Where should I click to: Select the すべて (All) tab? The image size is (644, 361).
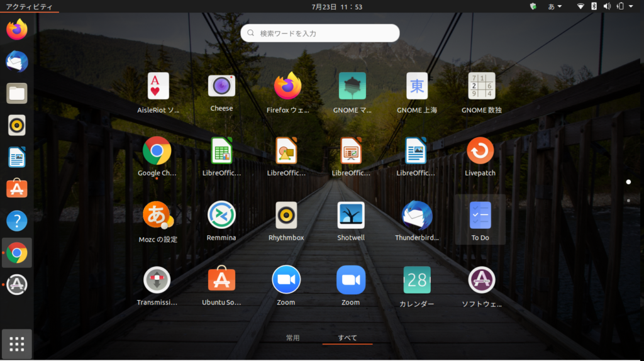[x=347, y=338]
